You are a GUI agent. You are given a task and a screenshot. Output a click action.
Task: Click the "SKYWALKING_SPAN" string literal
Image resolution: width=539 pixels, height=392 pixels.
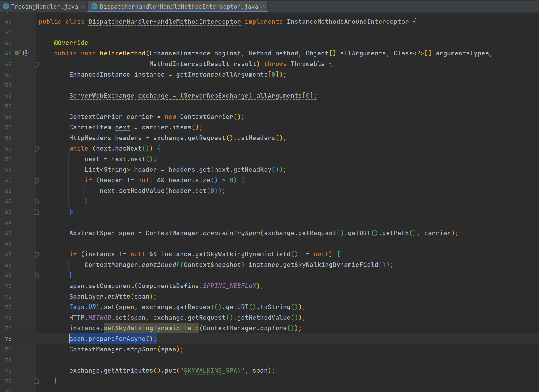coord(212,371)
